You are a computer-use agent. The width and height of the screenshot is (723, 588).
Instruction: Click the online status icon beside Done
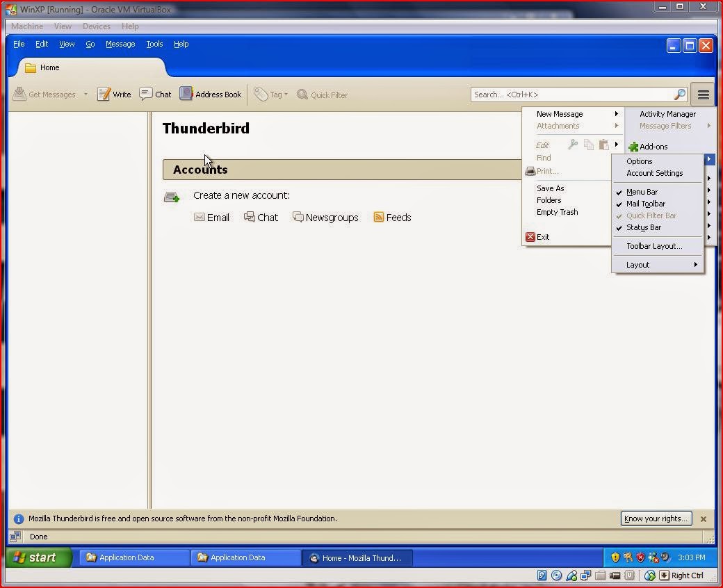tap(15, 537)
